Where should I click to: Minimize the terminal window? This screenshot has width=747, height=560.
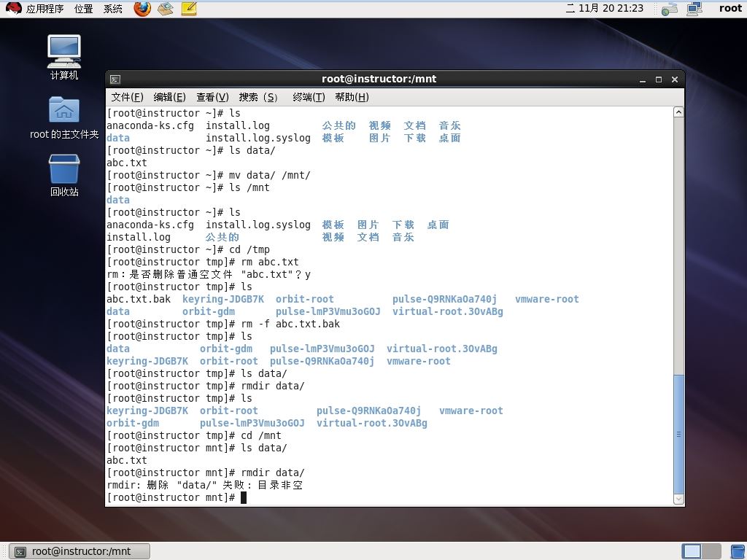(643, 79)
